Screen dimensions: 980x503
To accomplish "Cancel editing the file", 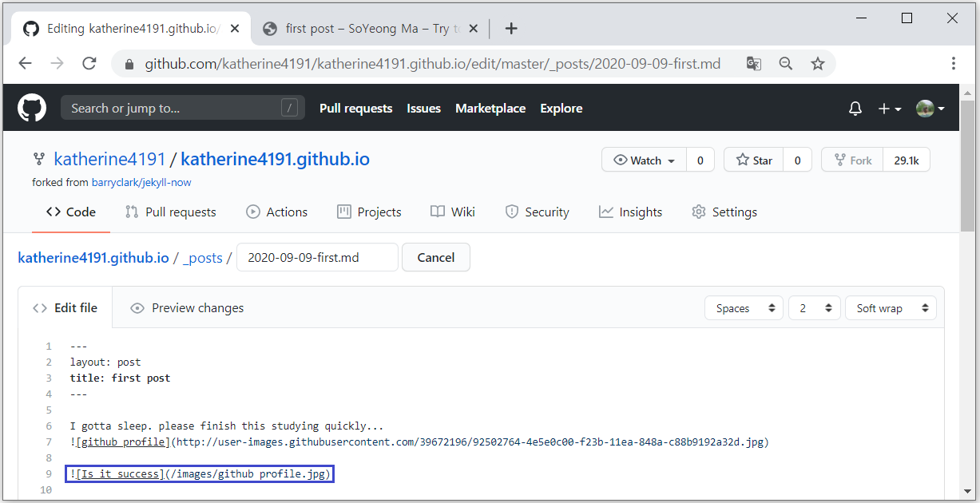I will pyautogui.click(x=436, y=257).
